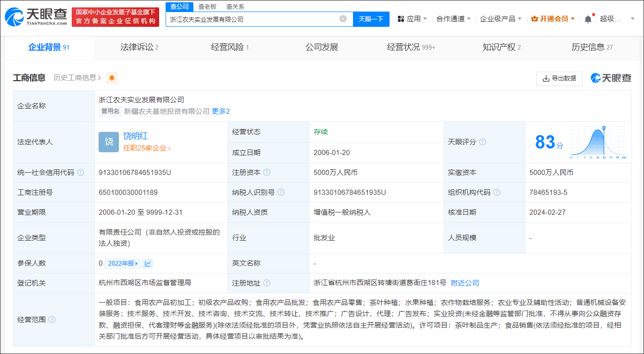Click help icon next to 经营范围

click(x=52, y=320)
